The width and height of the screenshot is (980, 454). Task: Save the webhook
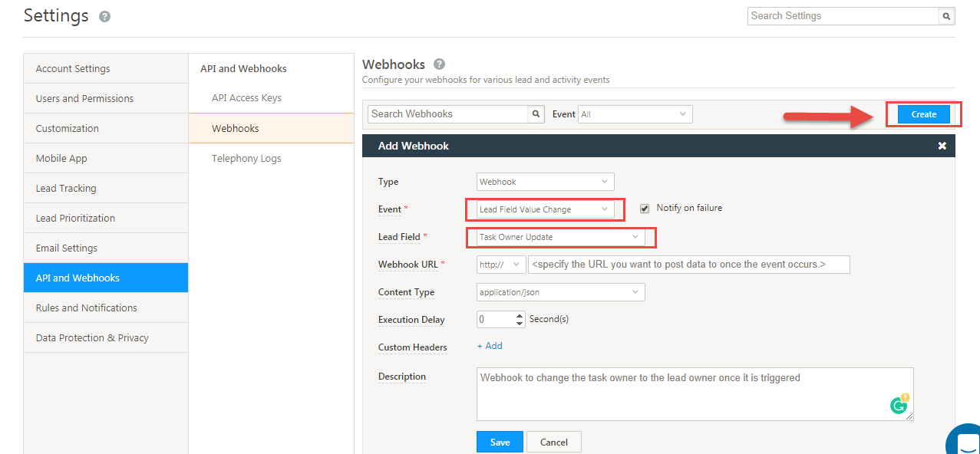pos(500,442)
